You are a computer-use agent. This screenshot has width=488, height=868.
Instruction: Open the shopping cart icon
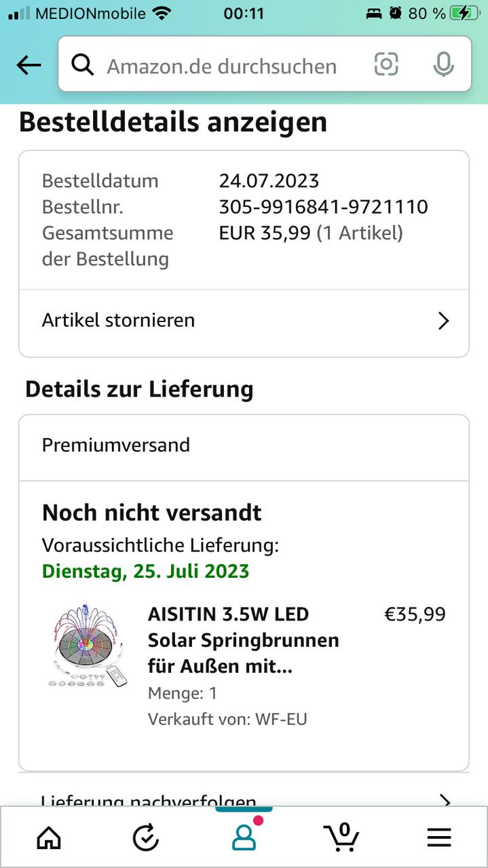(x=342, y=837)
